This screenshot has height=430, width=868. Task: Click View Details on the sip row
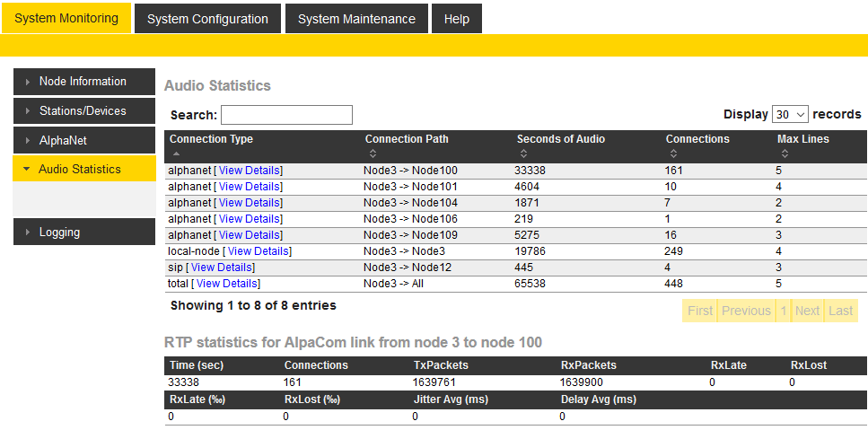(222, 268)
